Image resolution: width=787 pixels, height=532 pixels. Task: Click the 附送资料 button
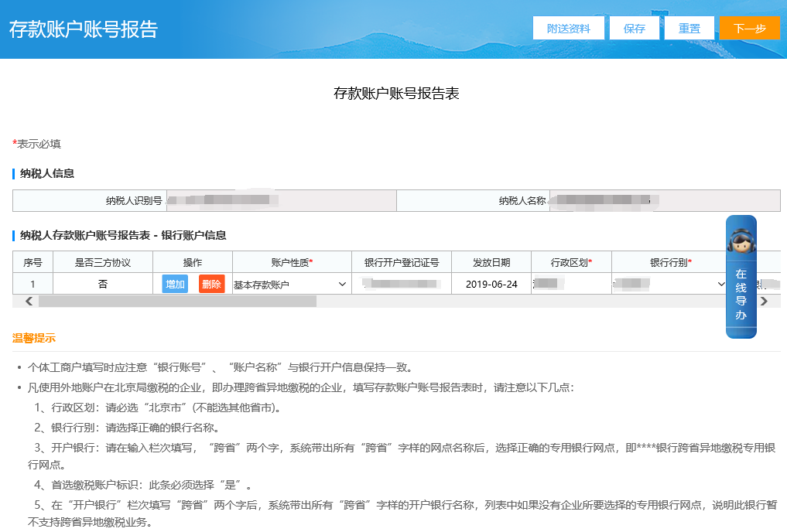569,27
